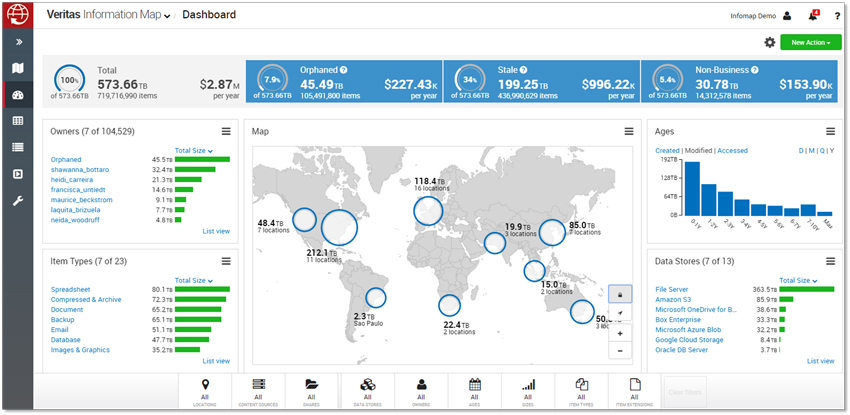Image resolution: width=850 pixels, height=415 pixels.
Task: Select the Amazon S3 data store
Action: (x=673, y=300)
